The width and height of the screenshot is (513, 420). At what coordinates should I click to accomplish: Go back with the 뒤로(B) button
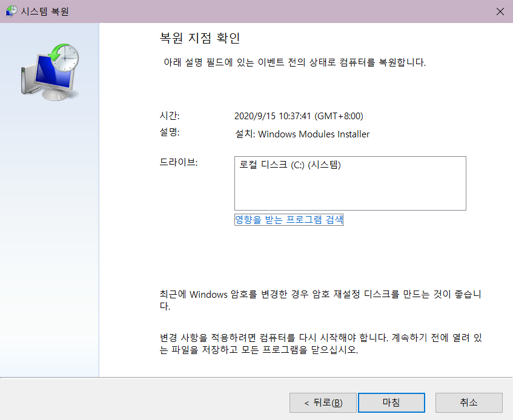(322, 402)
